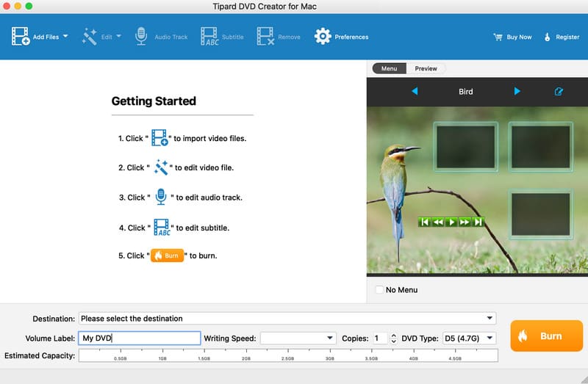Go to next menu template arrow
Viewport: 588px width, 384px height.
[517, 91]
